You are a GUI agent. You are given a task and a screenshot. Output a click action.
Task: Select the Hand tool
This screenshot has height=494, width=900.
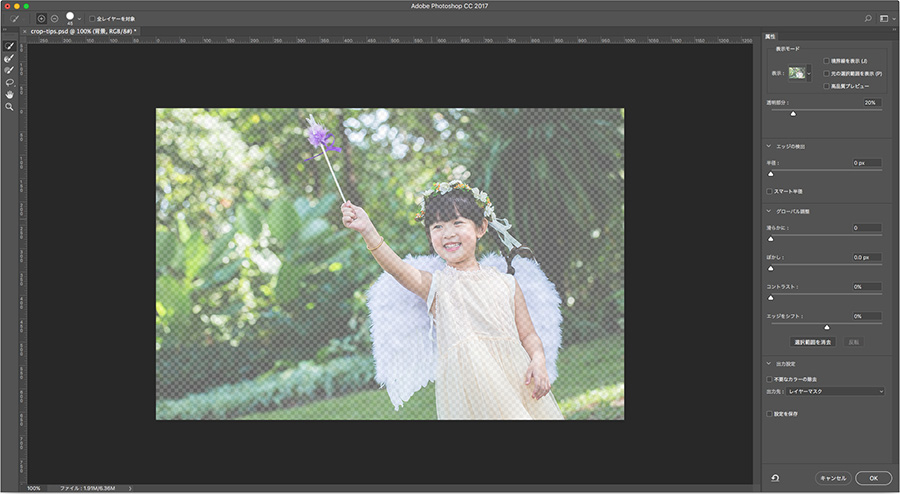[9, 95]
